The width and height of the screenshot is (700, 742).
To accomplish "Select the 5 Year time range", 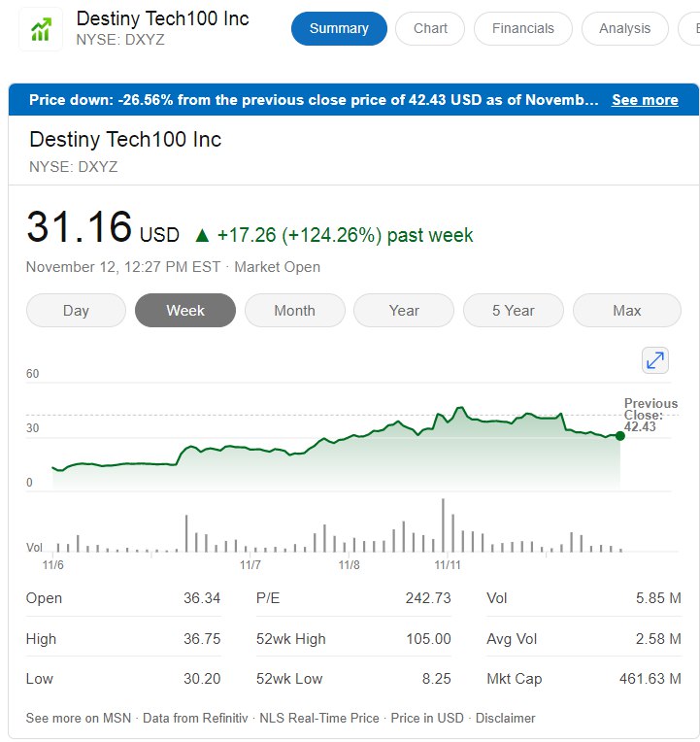I will (x=514, y=311).
